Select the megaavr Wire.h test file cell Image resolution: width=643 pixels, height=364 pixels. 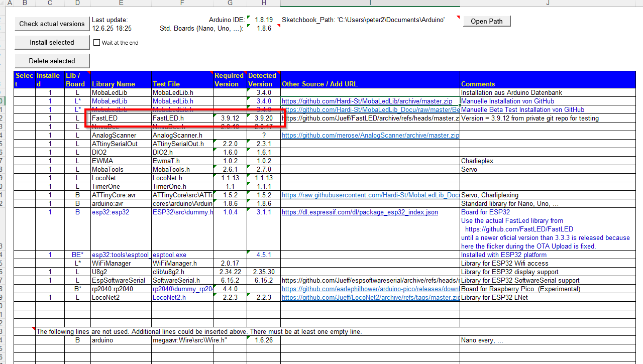click(x=182, y=340)
